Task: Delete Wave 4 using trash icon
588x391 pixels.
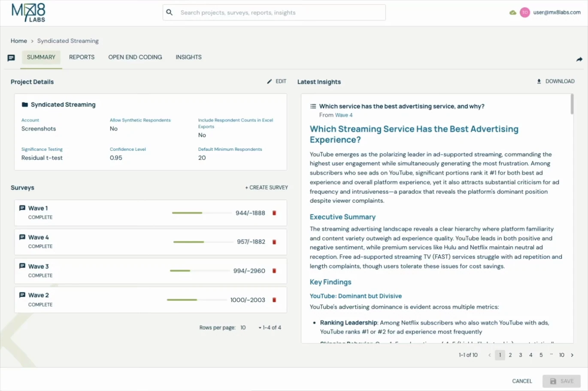Action: click(x=274, y=242)
